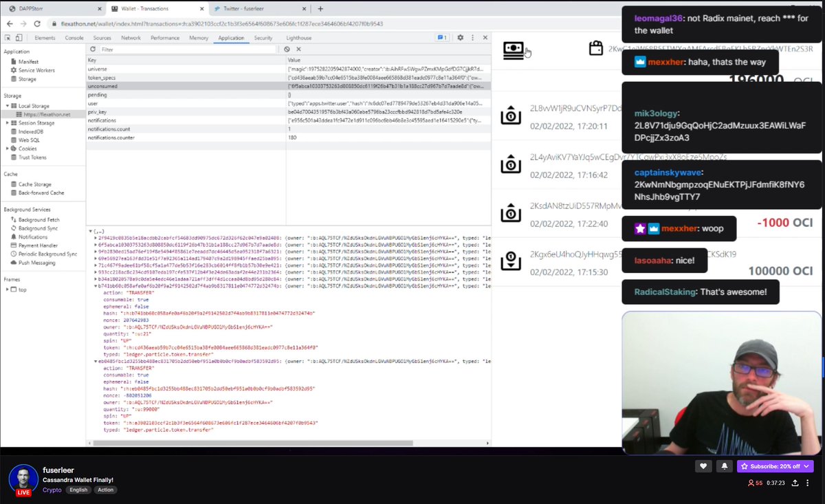Click the English tag

click(78, 490)
